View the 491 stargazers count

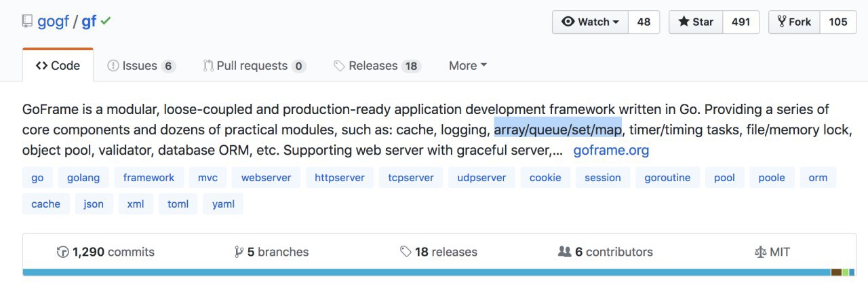pos(741,22)
